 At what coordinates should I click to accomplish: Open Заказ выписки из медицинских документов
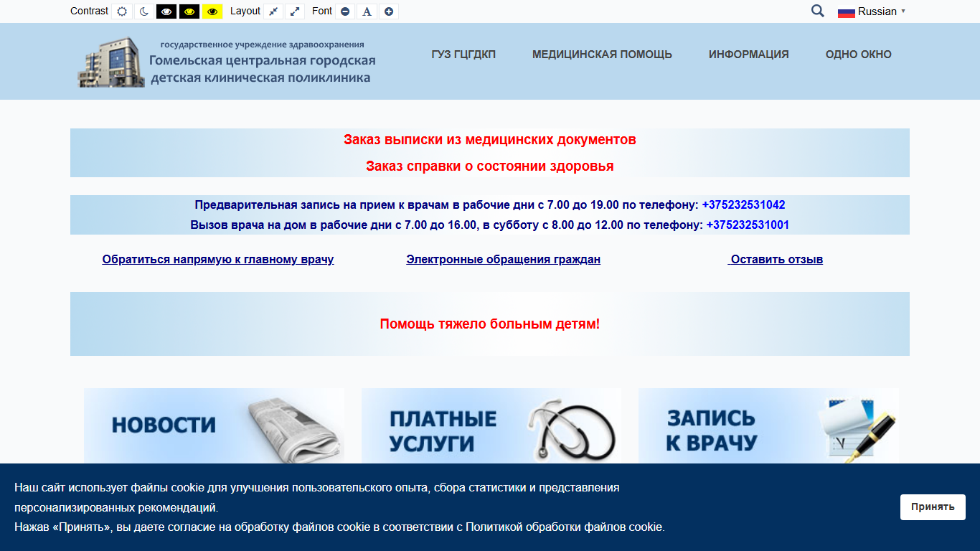[490, 139]
